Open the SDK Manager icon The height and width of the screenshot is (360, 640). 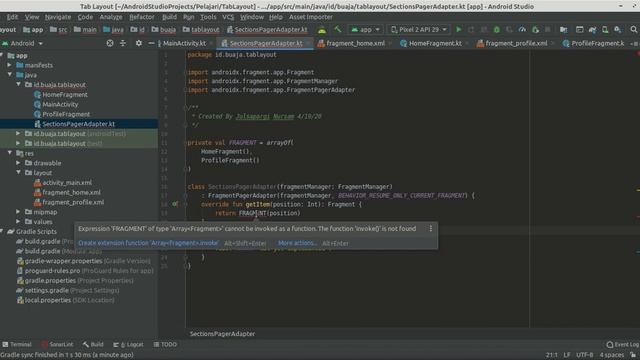tap(618, 29)
